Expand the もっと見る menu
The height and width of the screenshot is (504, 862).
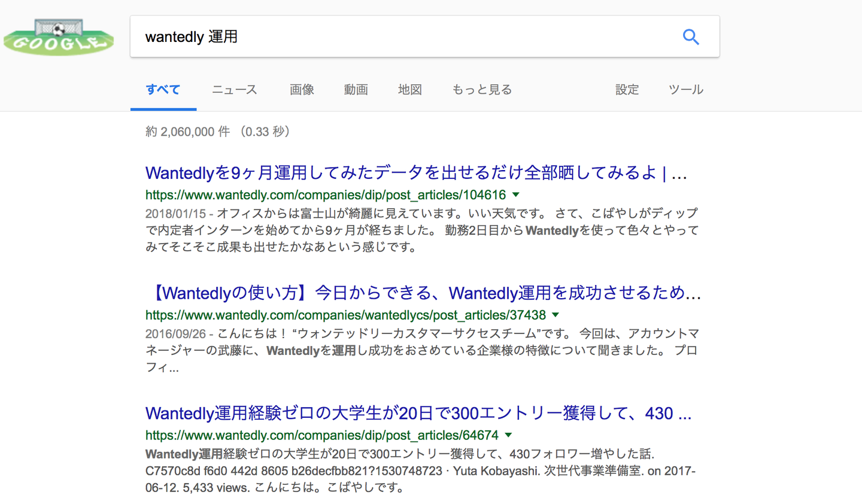[482, 90]
